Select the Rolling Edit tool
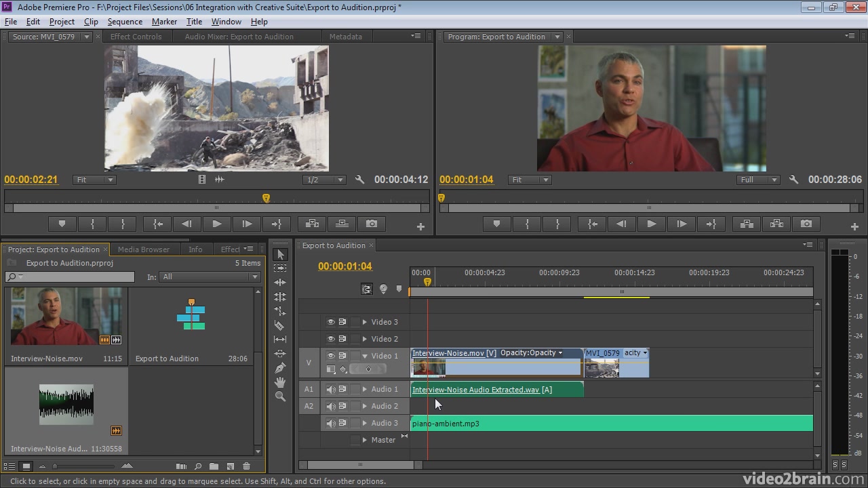This screenshot has width=868, height=488. point(280,297)
